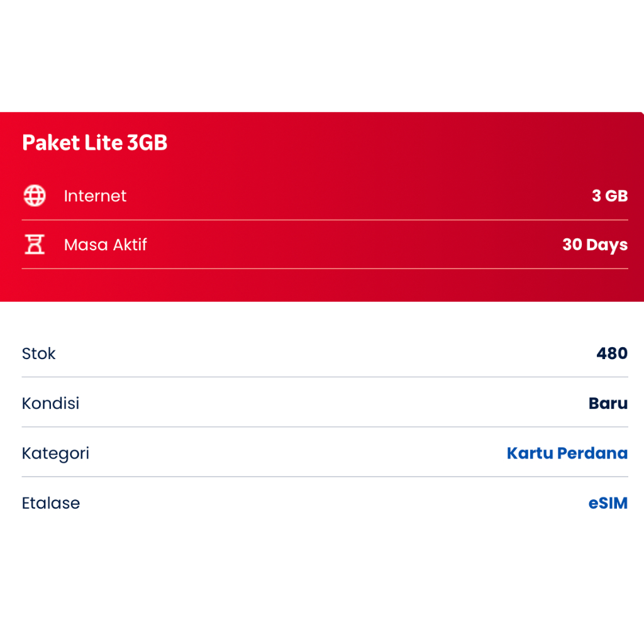The image size is (644, 644).
Task: Select the 30 Days validity value
Action: pos(594,245)
